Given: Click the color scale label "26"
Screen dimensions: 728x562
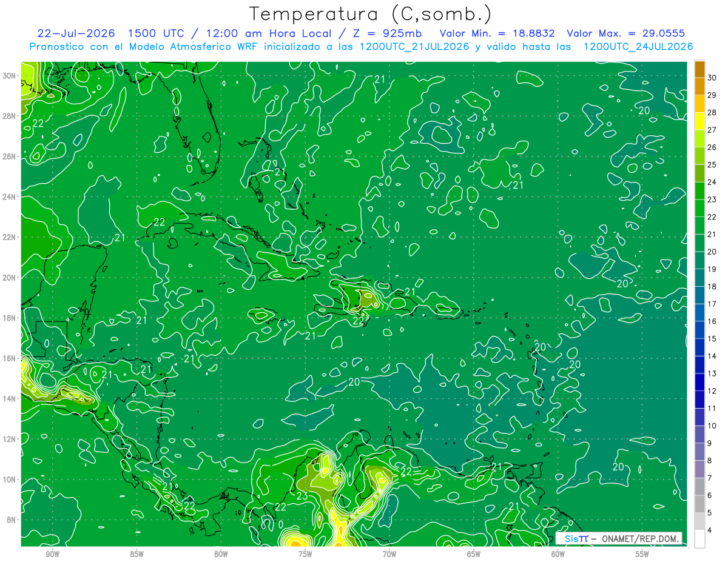Looking at the screenshot, I should click(712, 147).
